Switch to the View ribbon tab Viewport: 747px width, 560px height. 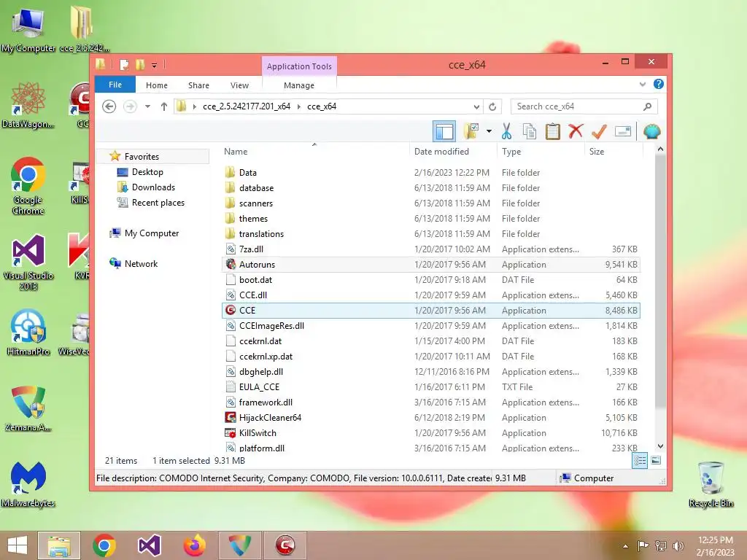(239, 85)
